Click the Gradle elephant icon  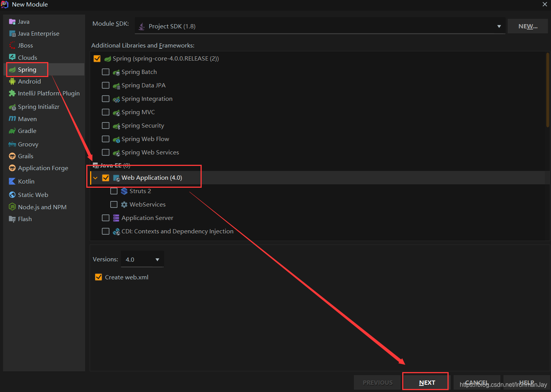point(12,131)
